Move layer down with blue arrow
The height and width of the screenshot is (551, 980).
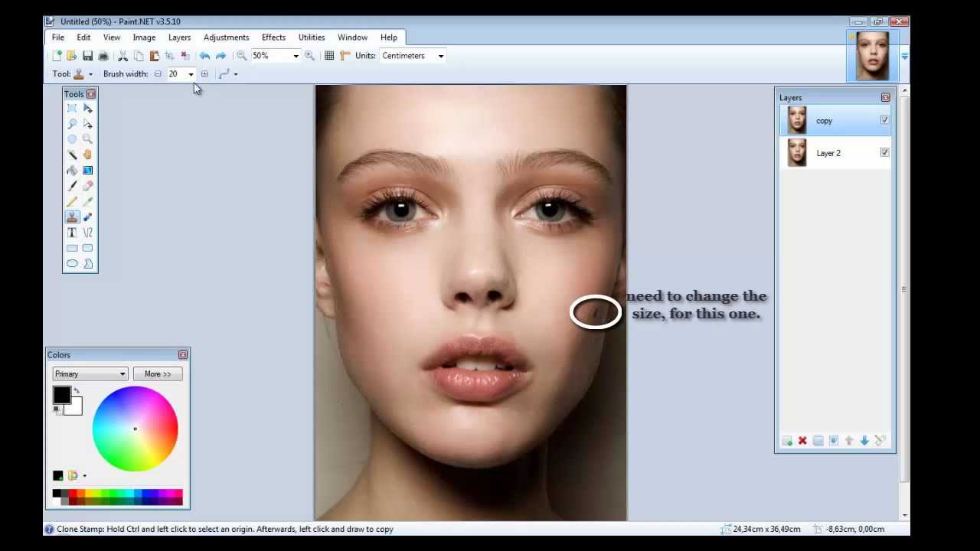[x=864, y=441]
